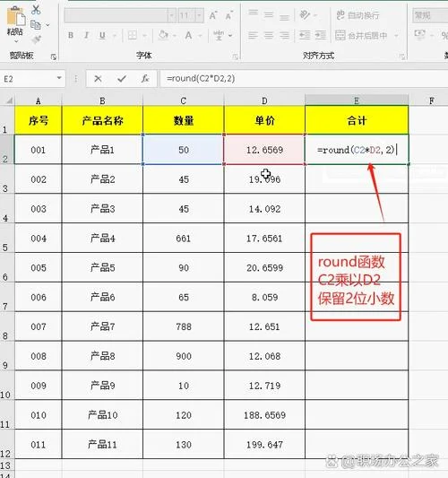
Task: Click the Copy icon in clipboard group
Action: click(36, 25)
